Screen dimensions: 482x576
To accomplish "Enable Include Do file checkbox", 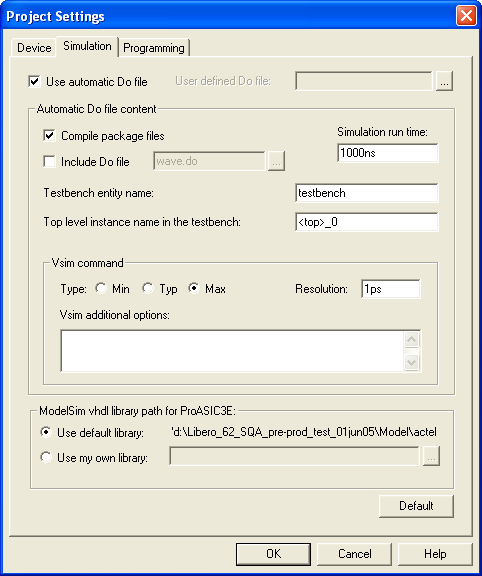I will tap(49, 161).
